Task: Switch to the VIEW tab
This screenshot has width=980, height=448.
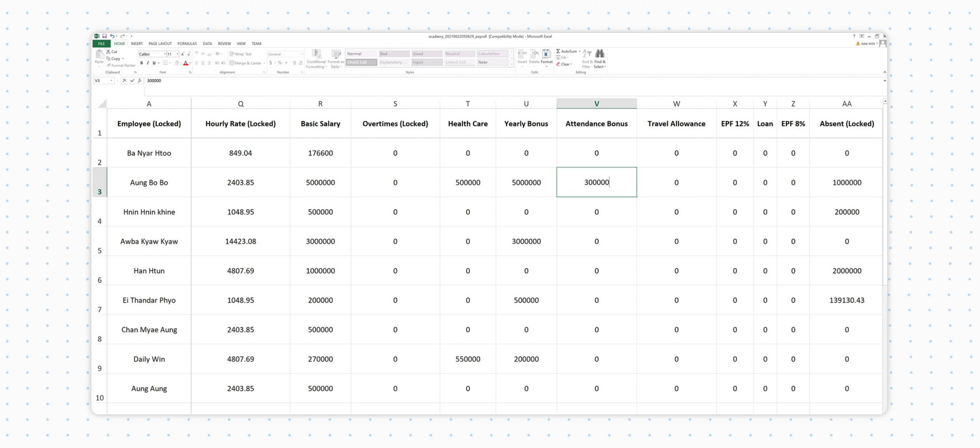Action: [x=241, y=44]
